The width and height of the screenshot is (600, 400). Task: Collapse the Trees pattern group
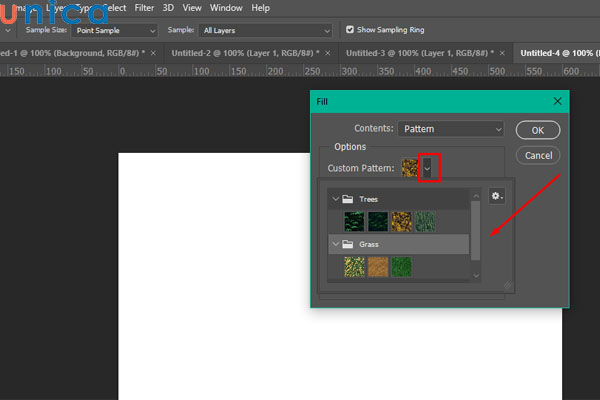coord(333,198)
